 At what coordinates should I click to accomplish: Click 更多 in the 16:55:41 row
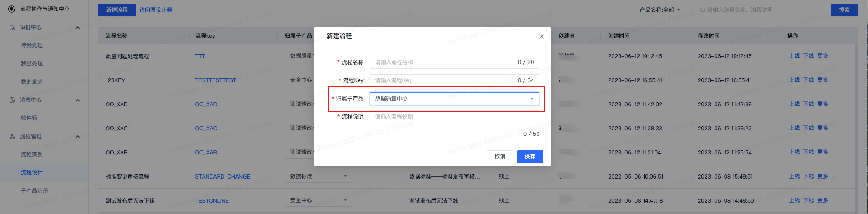(823, 80)
